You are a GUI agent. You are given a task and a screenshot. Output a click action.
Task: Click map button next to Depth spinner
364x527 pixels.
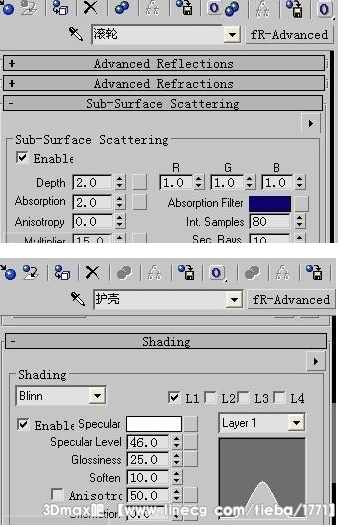click(x=139, y=182)
